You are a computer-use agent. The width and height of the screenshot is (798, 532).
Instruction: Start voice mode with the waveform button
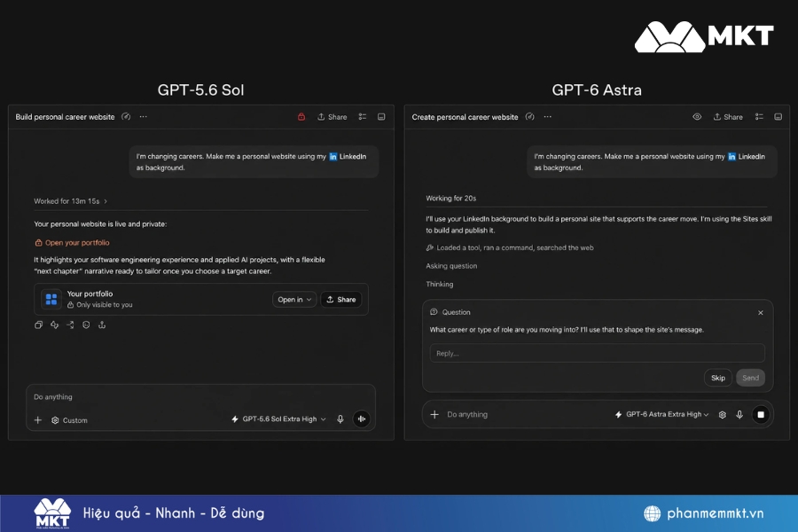tap(362, 419)
